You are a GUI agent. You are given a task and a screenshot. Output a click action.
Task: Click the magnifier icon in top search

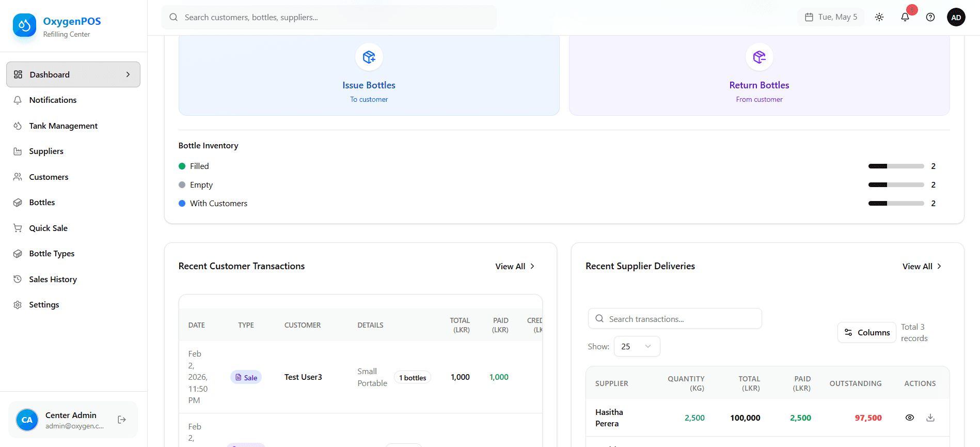[173, 17]
